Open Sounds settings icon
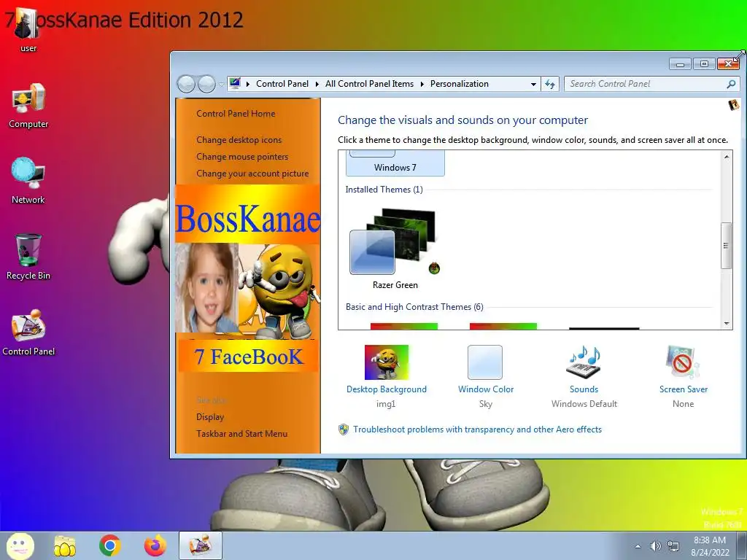 584,362
